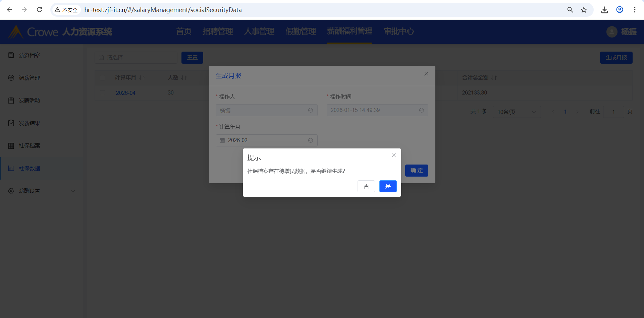644x318 pixels.
Task: Click the calendar icon in 计算年月 field
Action: pyautogui.click(x=222, y=140)
